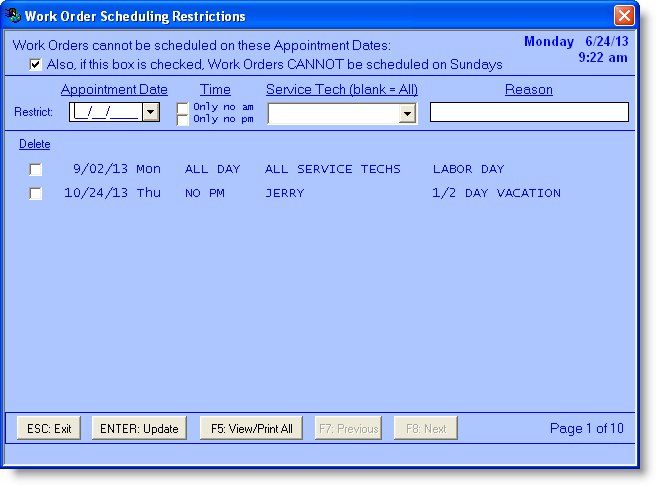This screenshot has height=485, width=656.
Task: Select the LABOR DAY reason text
Action: click(x=468, y=170)
